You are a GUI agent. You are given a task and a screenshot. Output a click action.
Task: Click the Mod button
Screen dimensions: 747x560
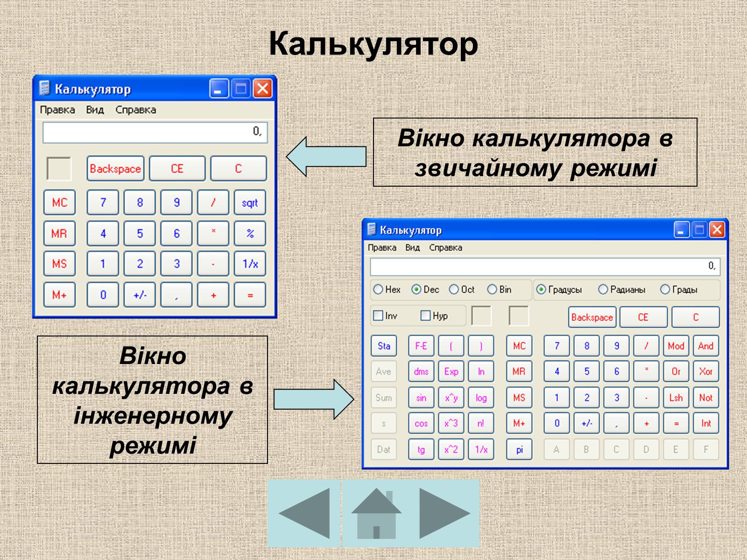pyautogui.click(x=676, y=346)
